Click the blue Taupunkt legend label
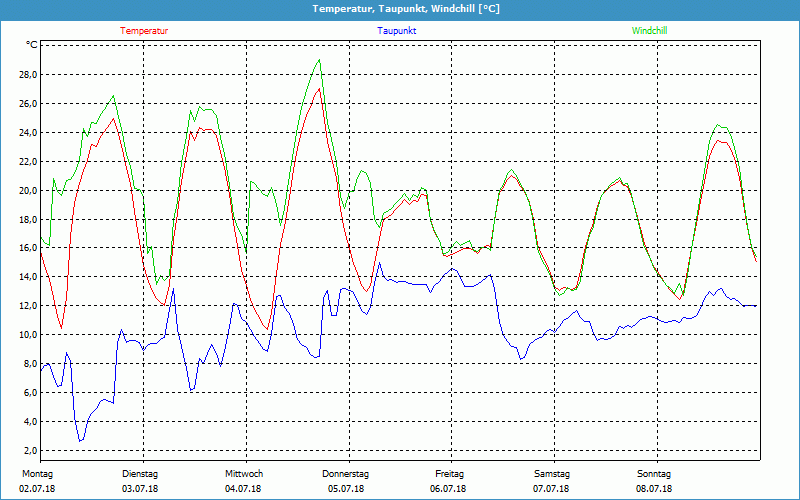Viewport: 800px width, 500px height. [397, 31]
